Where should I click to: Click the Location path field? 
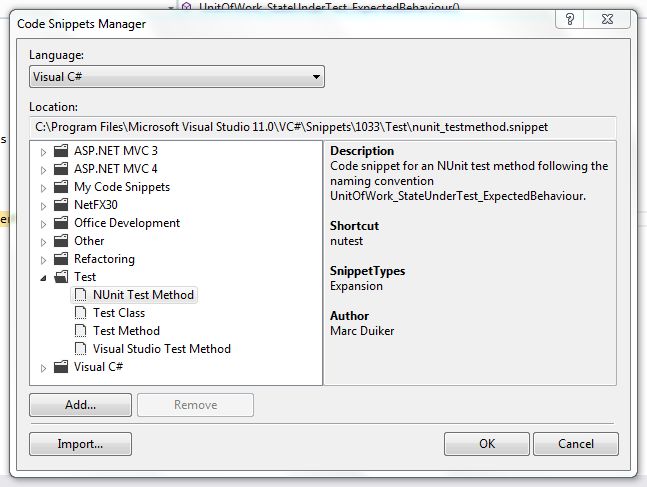323,127
